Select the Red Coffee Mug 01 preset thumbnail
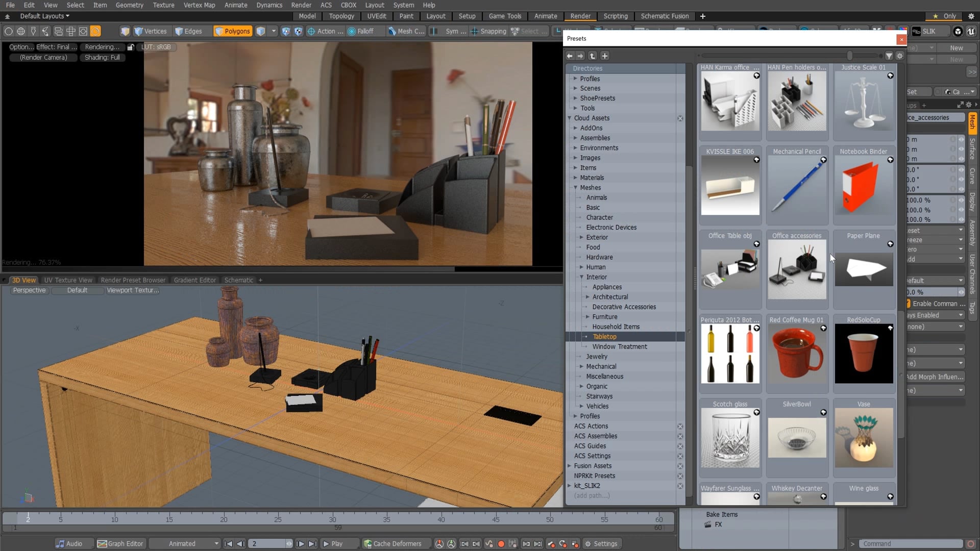This screenshot has width=980, height=551. [x=797, y=354]
